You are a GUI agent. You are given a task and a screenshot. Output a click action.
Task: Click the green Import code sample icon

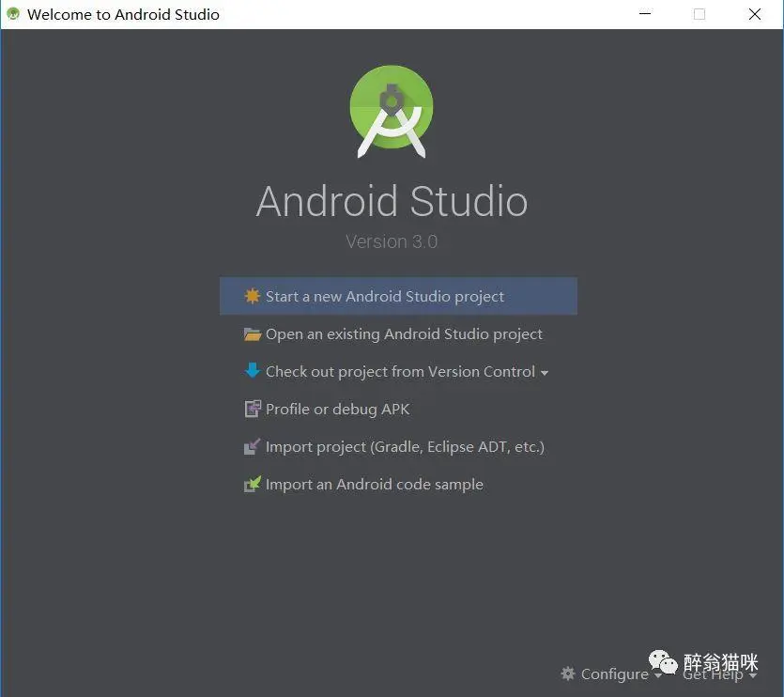[x=252, y=484]
